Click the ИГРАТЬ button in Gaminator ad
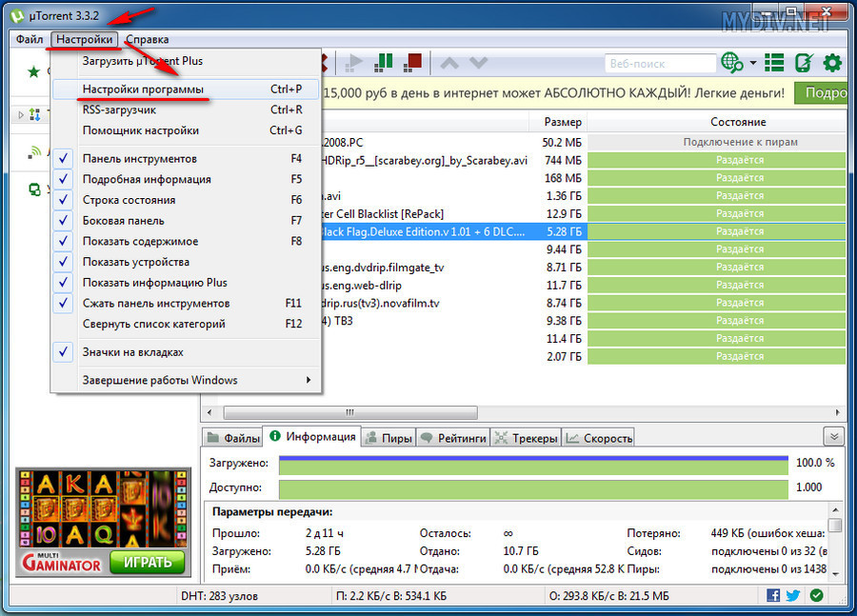Viewport: 857px width, 616px height. [x=148, y=562]
